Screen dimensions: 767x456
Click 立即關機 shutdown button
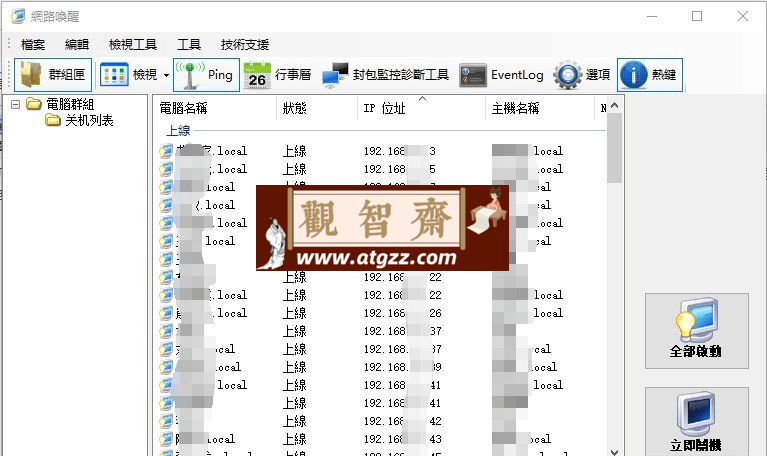697,422
